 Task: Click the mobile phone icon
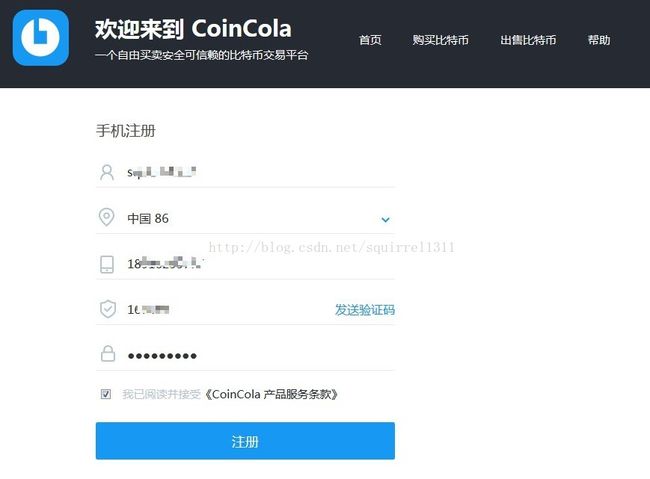click(x=107, y=264)
